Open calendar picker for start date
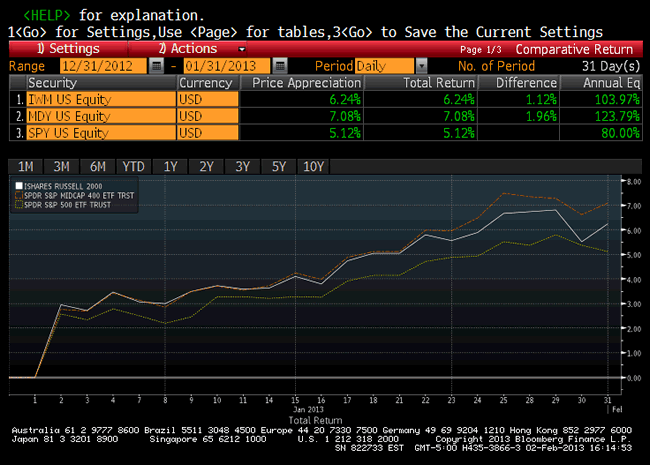Image resolution: width=650 pixels, height=465 pixels. (x=156, y=66)
